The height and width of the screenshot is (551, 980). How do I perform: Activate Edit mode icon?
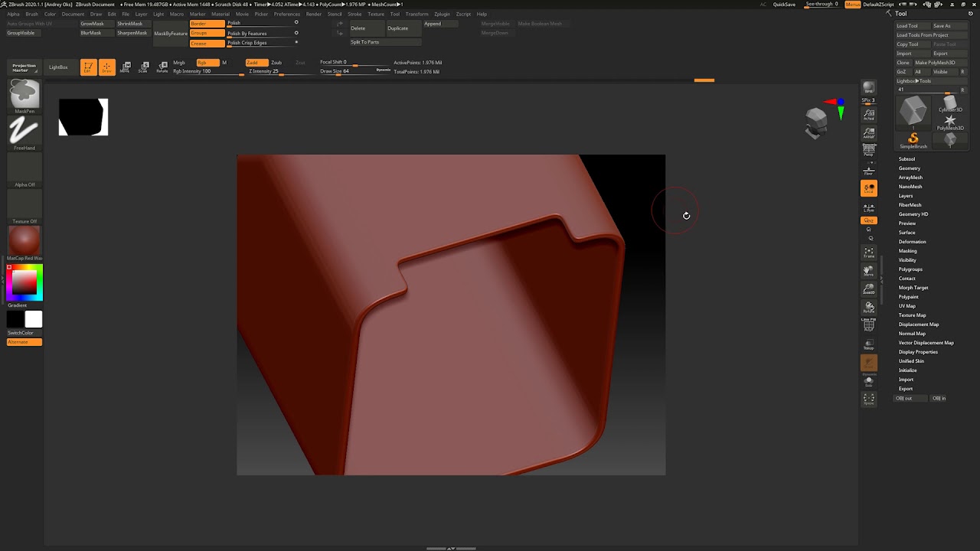pos(89,67)
